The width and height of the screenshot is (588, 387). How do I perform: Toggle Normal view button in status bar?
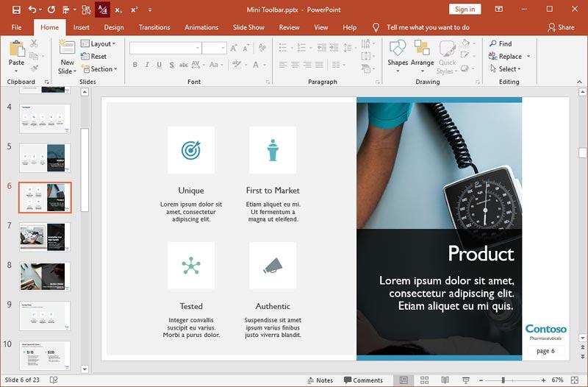pos(403,380)
